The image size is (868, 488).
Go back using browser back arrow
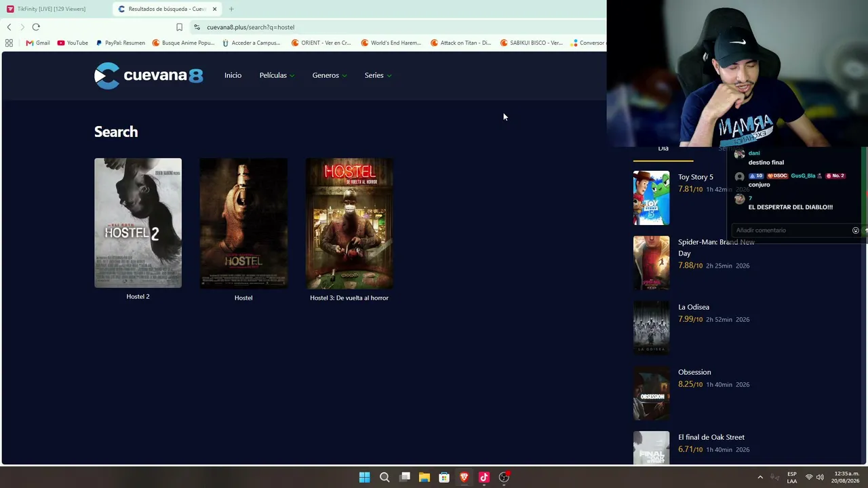(x=9, y=27)
